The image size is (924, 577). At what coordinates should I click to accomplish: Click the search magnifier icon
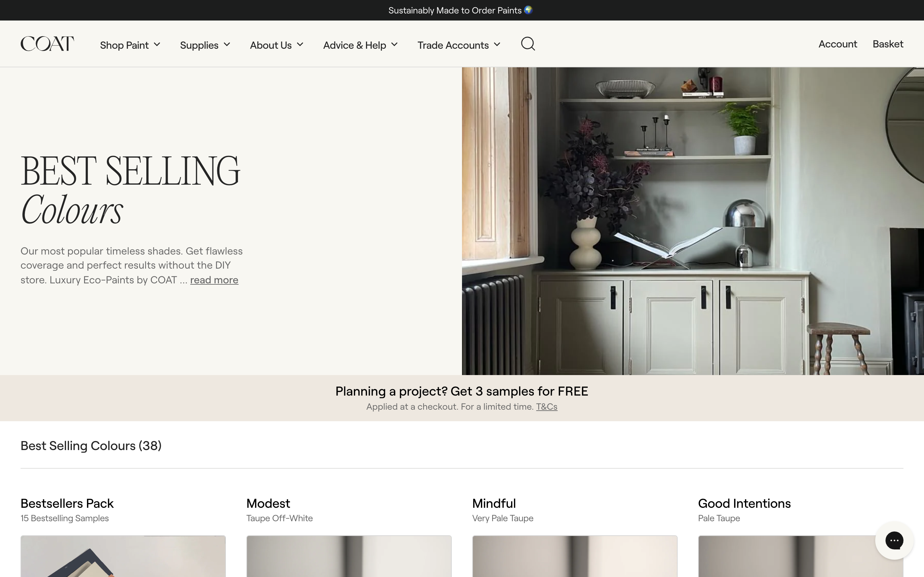[528, 44]
